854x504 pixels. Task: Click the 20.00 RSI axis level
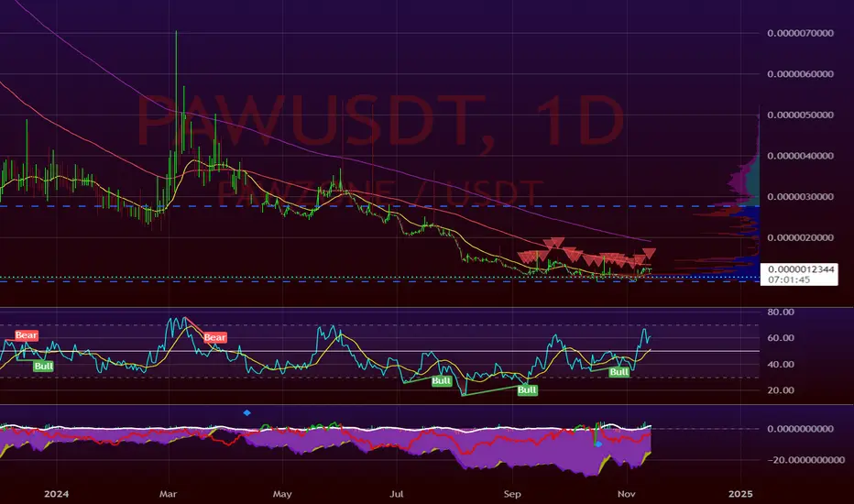781,390
